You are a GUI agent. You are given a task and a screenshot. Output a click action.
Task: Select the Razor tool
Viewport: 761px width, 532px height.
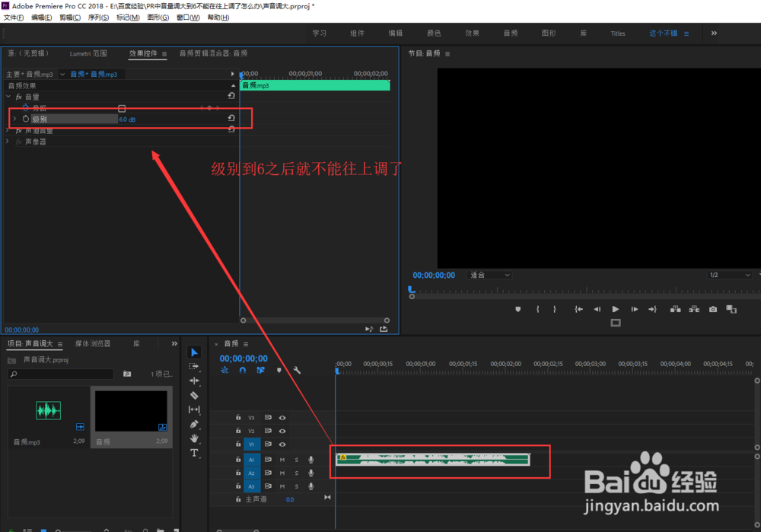[x=194, y=395]
